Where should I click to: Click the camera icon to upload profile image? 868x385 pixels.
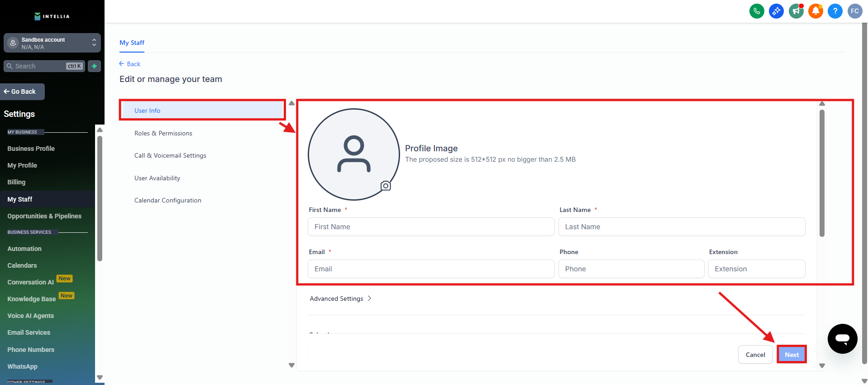point(386,186)
